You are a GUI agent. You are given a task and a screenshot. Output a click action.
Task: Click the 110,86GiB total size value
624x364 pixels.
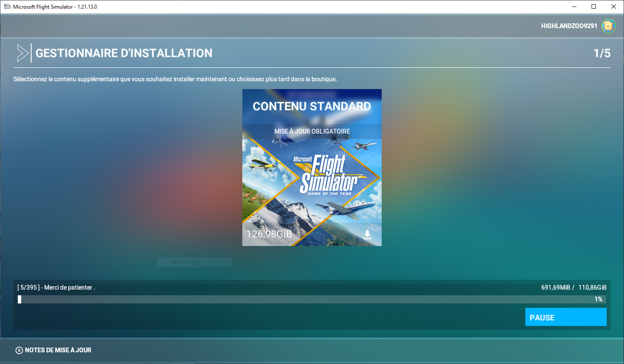592,287
